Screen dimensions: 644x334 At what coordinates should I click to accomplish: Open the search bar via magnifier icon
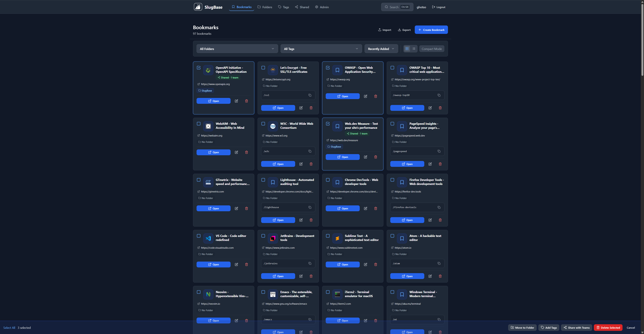click(386, 7)
